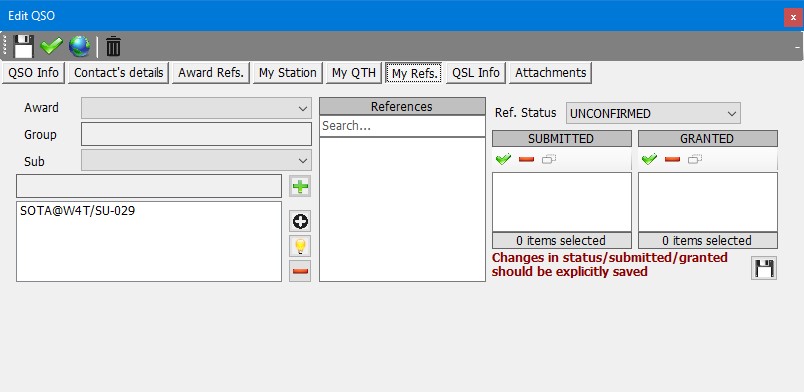The width and height of the screenshot is (804, 392).
Task: Switch to the QSO Info tab
Action: (34, 73)
